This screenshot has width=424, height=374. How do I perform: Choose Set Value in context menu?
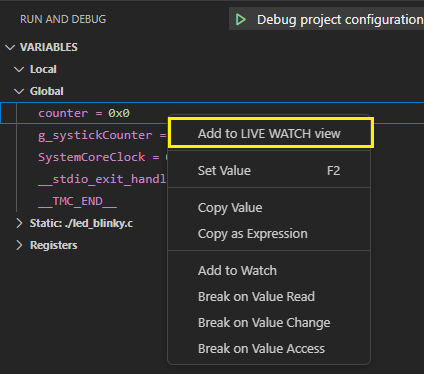tap(269, 171)
